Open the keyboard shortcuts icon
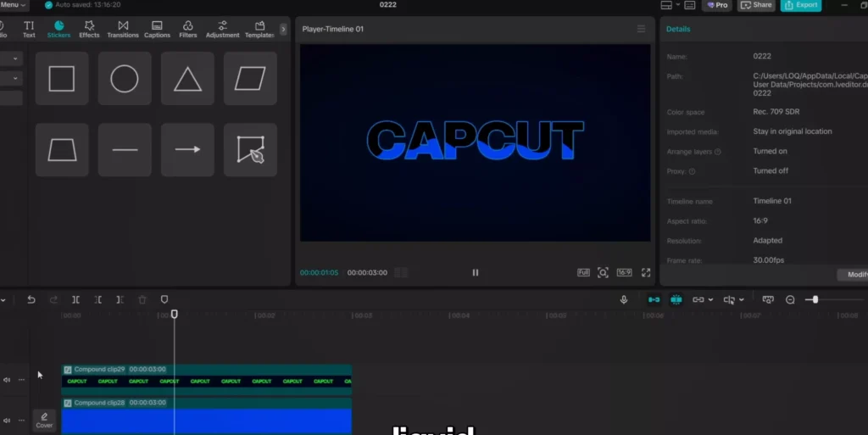This screenshot has width=868, height=435. point(690,5)
